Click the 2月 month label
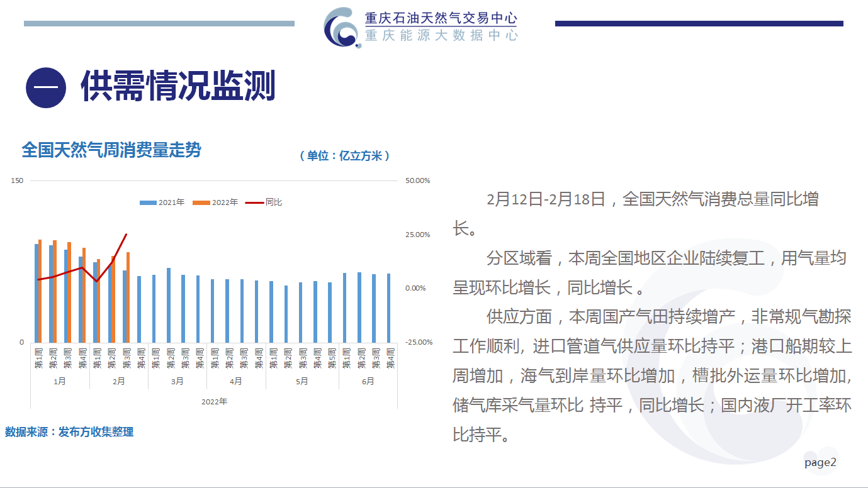Screen dimensions: 868x488 [x=118, y=381]
